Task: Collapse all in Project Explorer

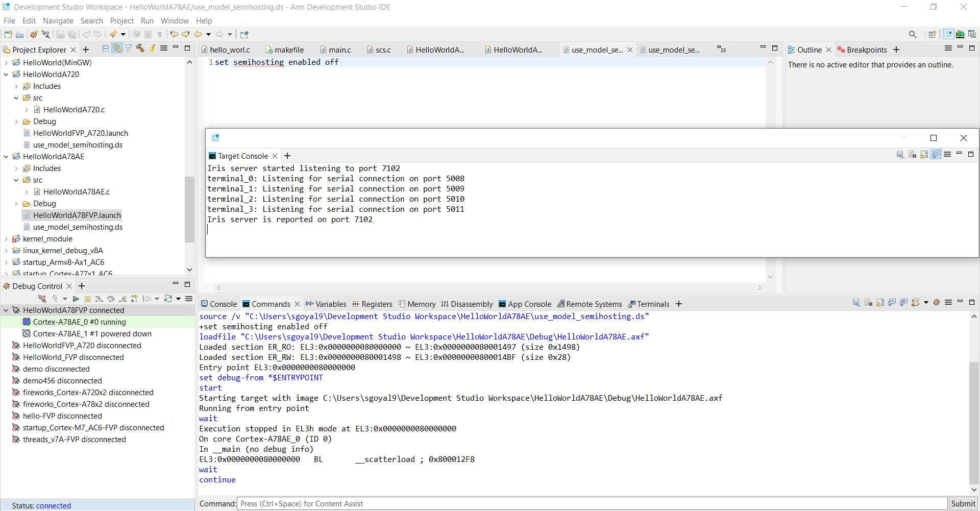Action: [x=106, y=48]
